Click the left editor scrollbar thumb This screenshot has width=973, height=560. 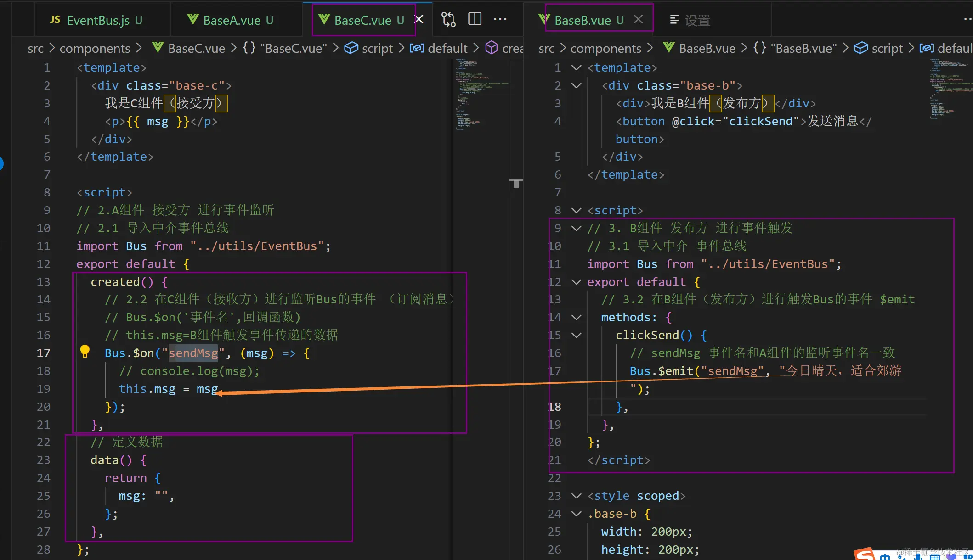[516, 183]
